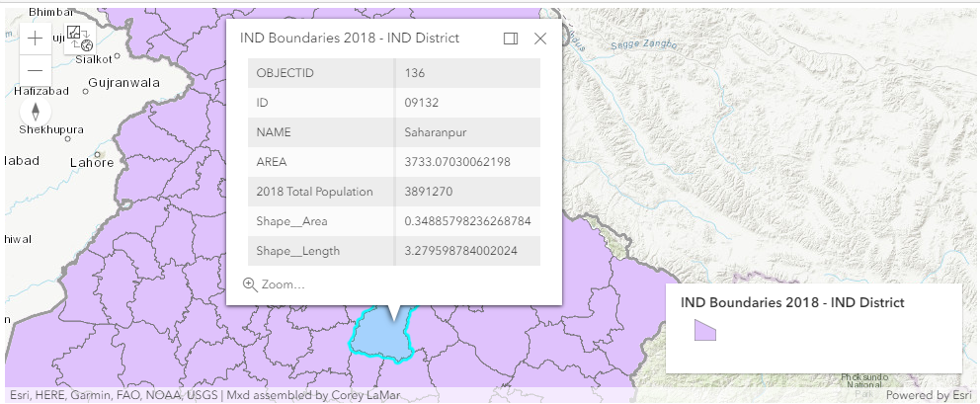Zoom in on the map
This screenshot has width=980, height=404.
coord(35,39)
